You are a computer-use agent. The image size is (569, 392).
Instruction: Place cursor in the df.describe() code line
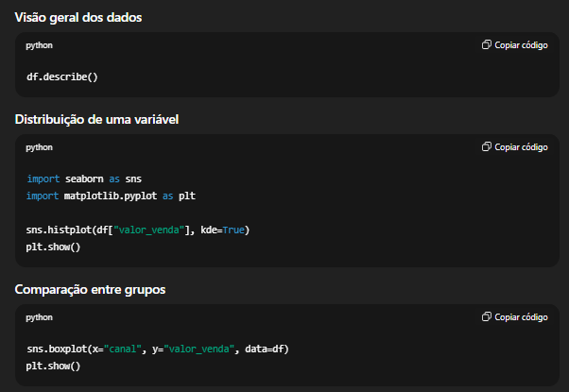click(62, 77)
